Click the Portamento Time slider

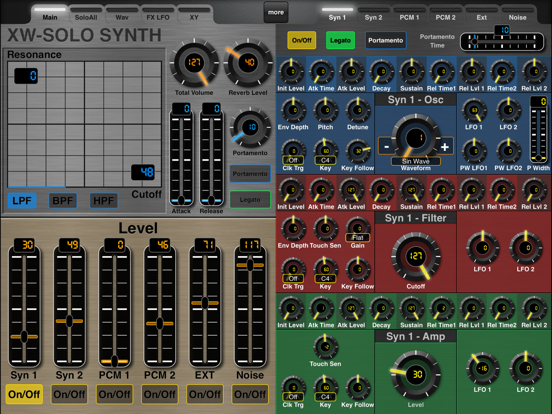click(502, 42)
